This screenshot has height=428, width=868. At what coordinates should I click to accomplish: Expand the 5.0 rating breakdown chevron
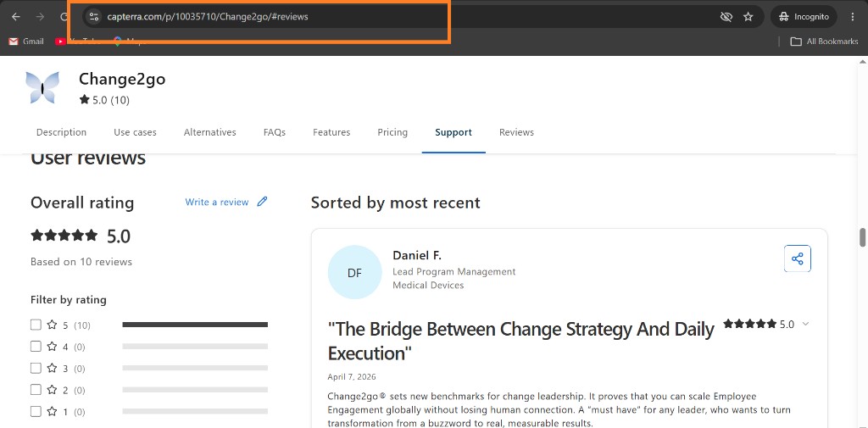(805, 324)
